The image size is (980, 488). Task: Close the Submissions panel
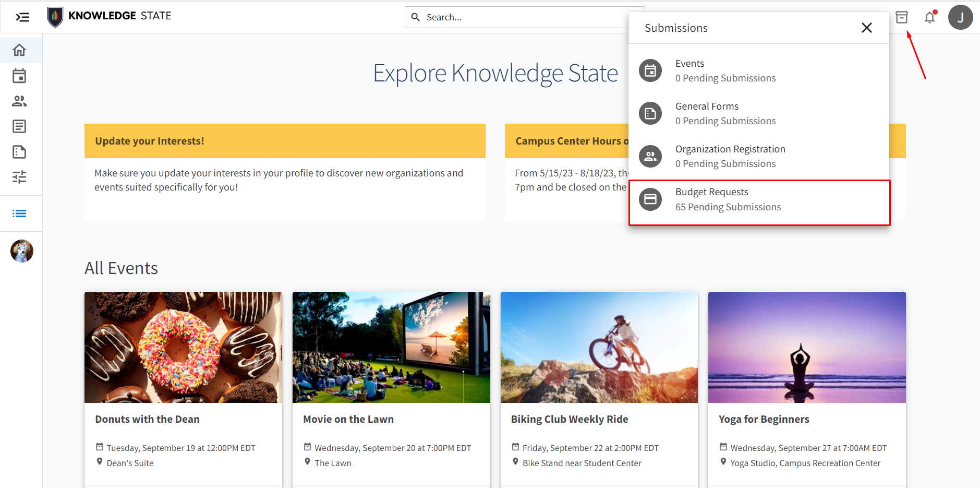click(867, 28)
